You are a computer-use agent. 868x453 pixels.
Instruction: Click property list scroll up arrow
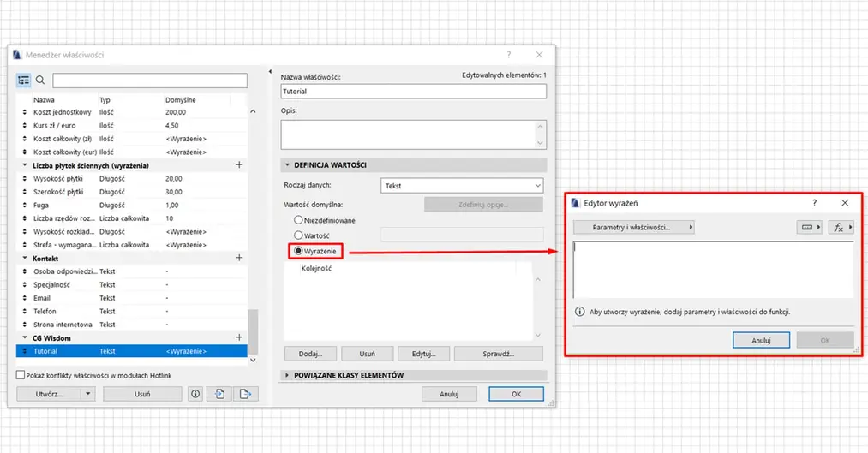click(x=253, y=111)
